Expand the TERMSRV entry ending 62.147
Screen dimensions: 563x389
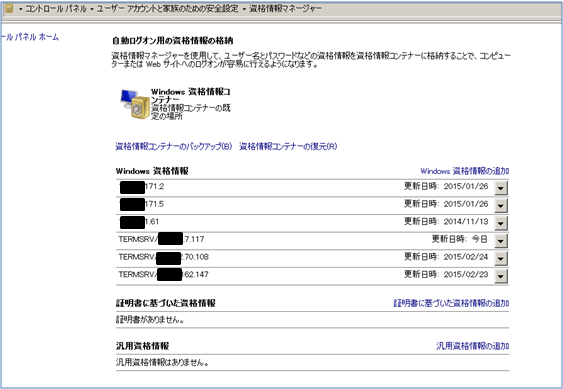[x=501, y=275]
